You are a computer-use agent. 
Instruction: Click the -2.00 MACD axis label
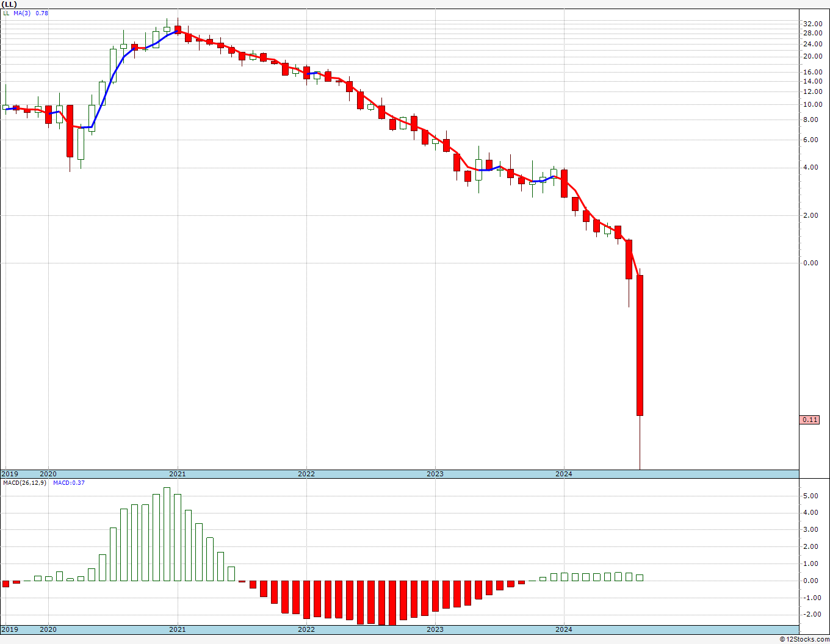click(x=812, y=615)
